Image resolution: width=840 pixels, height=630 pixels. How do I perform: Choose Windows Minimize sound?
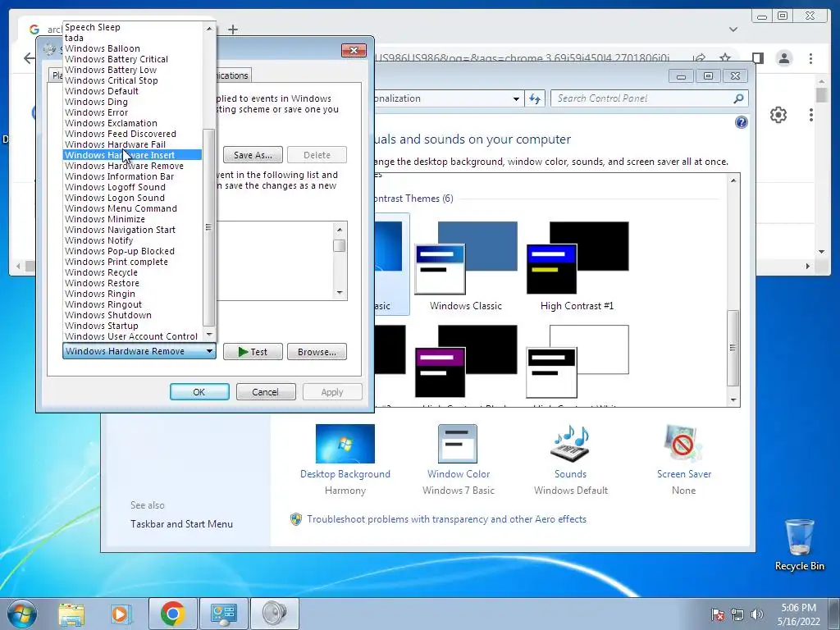click(x=132, y=219)
